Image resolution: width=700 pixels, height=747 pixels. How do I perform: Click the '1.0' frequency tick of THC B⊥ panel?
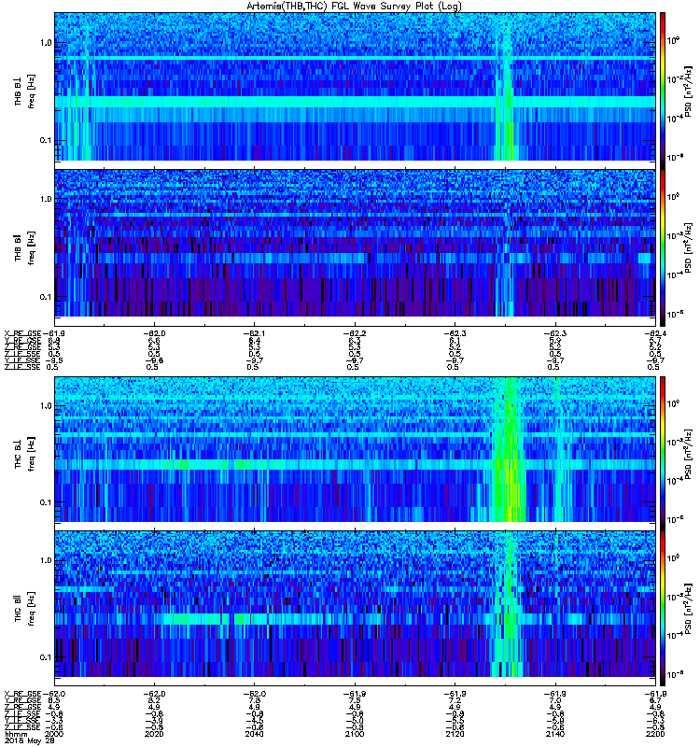click(x=46, y=406)
